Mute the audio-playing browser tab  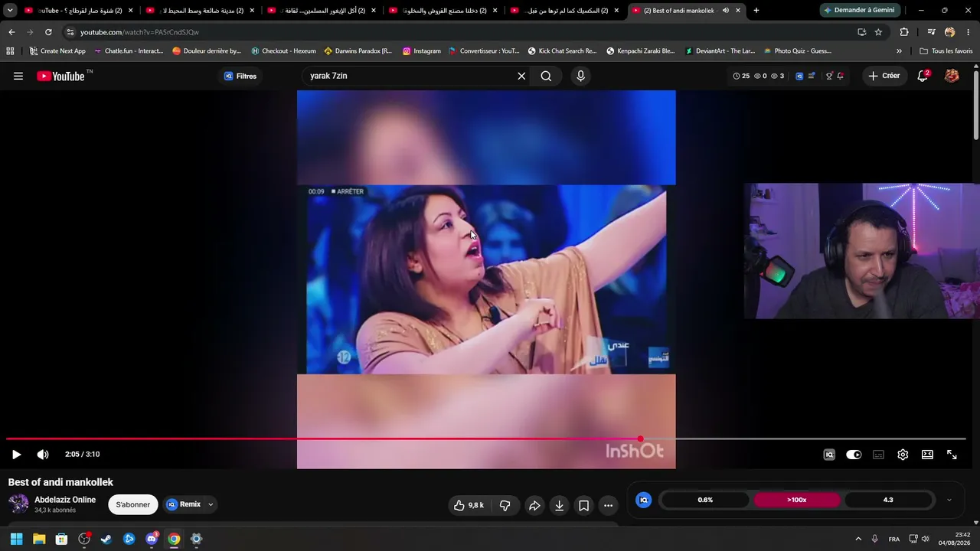(x=725, y=11)
